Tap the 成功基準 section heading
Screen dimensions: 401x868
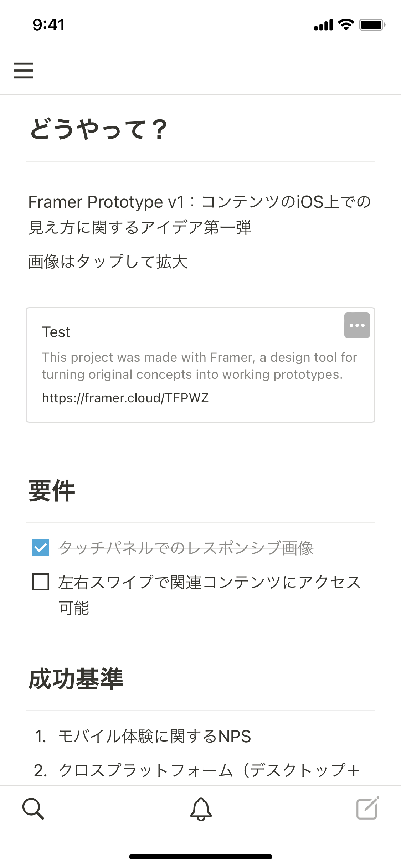76,679
